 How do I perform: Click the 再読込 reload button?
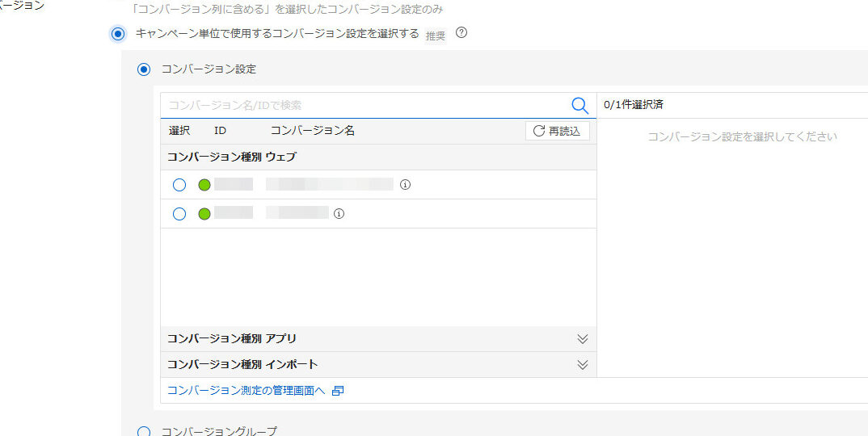click(558, 131)
